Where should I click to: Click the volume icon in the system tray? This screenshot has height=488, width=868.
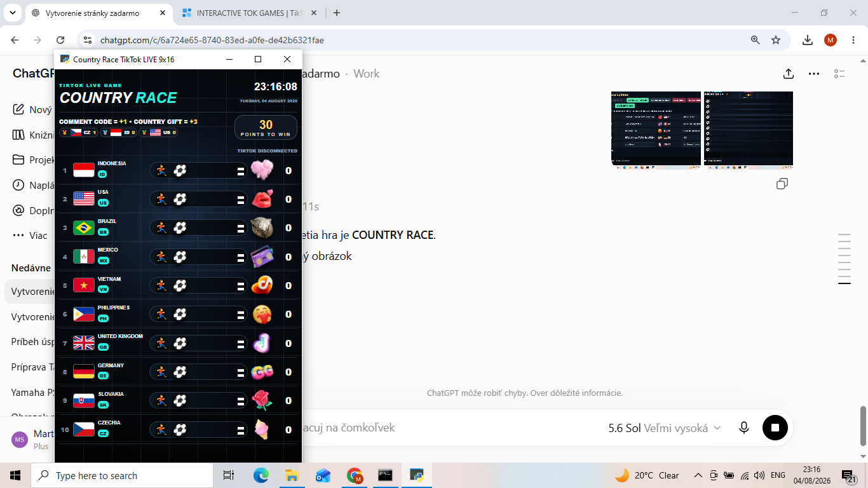click(x=759, y=475)
